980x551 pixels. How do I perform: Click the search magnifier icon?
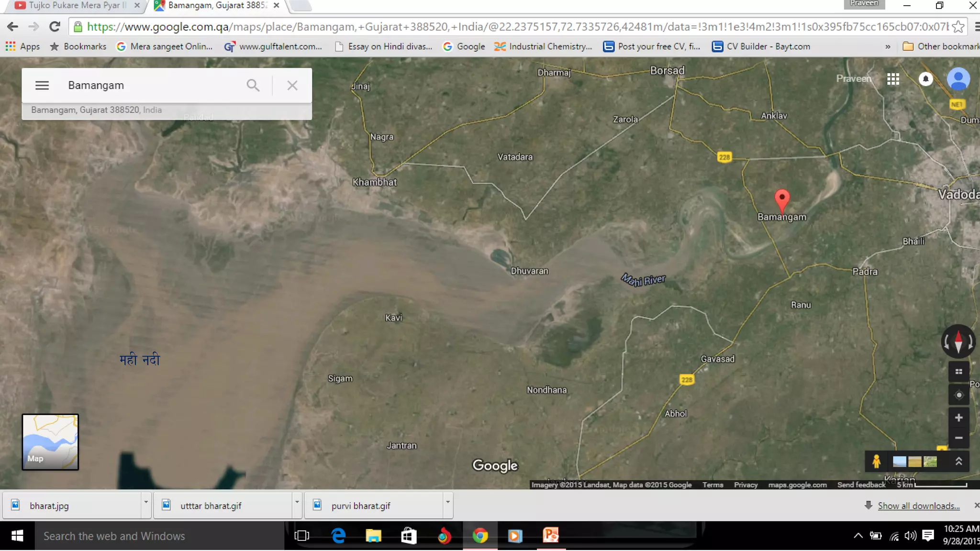pyautogui.click(x=253, y=85)
